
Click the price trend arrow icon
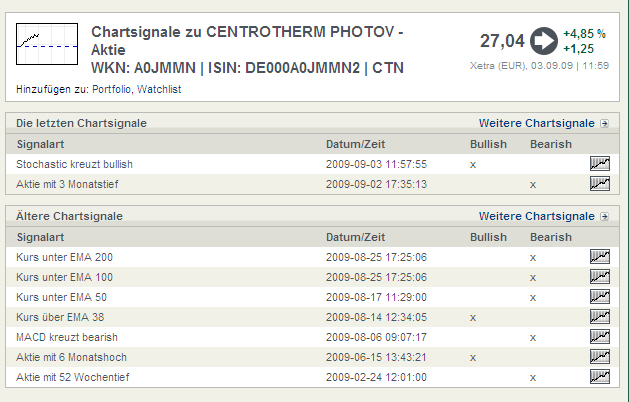[x=544, y=41]
